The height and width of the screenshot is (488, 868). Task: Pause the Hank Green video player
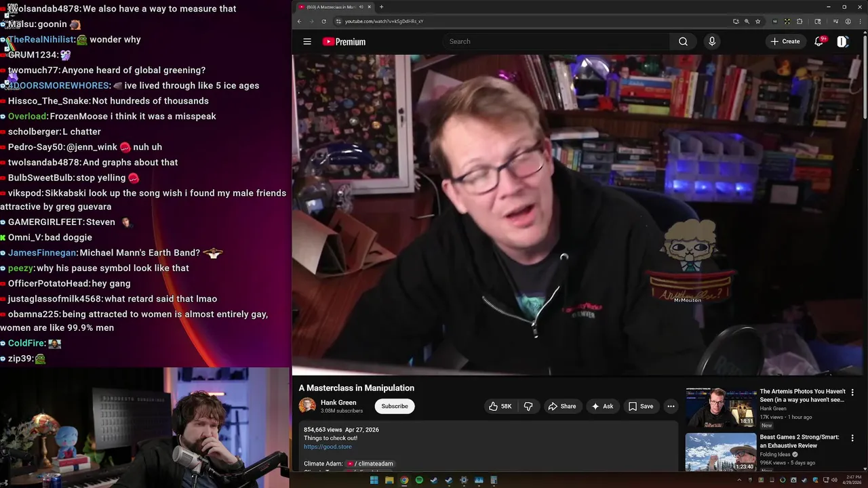pyautogui.click(x=576, y=213)
